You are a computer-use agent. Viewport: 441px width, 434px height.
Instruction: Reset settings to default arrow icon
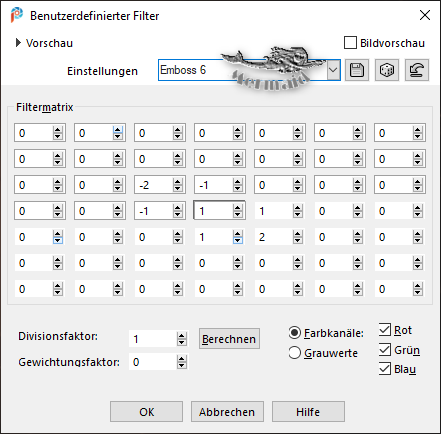pyautogui.click(x=417, y=70)
